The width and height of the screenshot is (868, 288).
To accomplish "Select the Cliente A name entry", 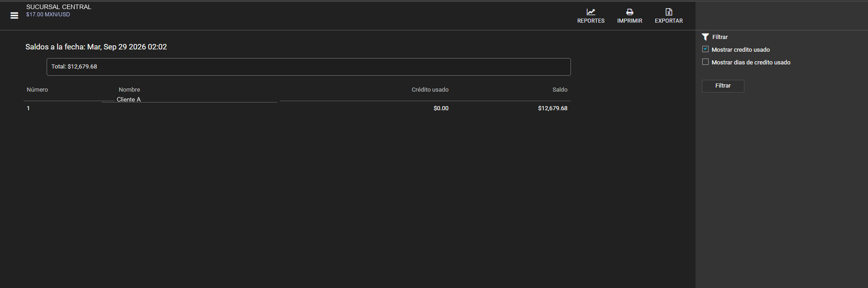I will click(129, 99).
